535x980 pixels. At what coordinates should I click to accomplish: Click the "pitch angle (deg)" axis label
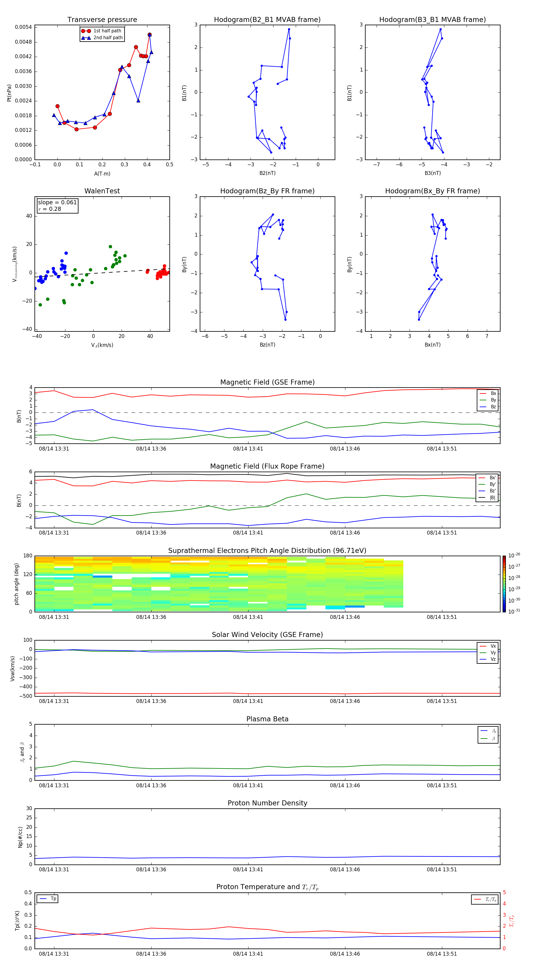click(x=16, y=584)
